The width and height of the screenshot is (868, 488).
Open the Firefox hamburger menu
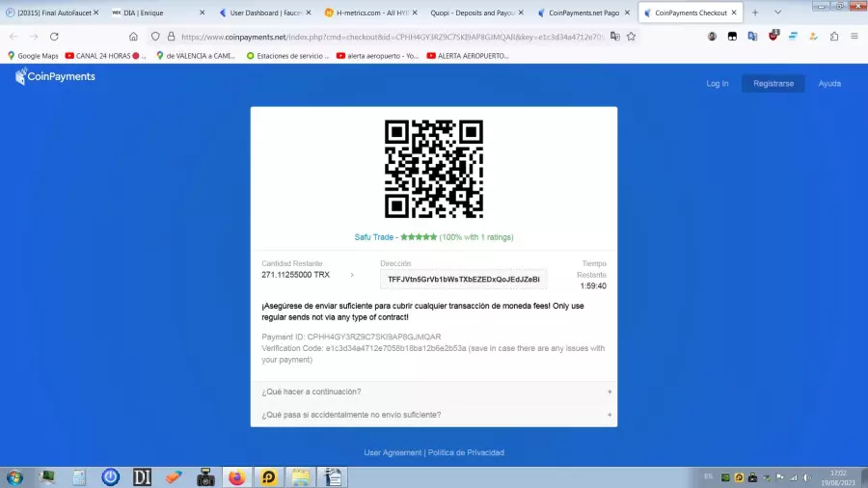tap(854, 37)
